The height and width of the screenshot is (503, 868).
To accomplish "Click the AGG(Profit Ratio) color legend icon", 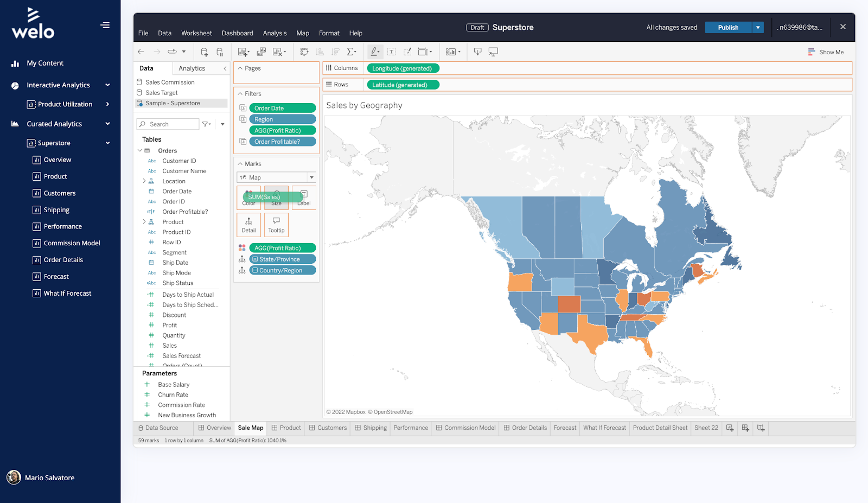I will click(x=242, y=248).
